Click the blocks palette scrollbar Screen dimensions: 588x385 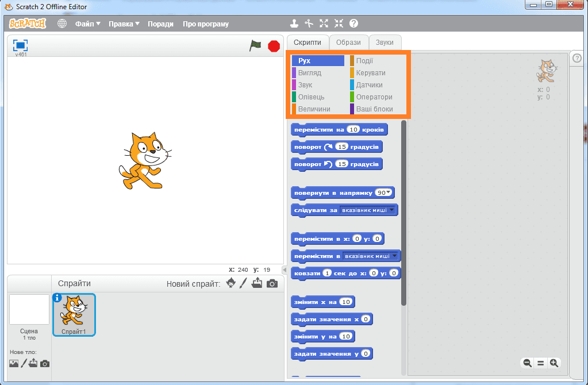[x=404, y=213]
